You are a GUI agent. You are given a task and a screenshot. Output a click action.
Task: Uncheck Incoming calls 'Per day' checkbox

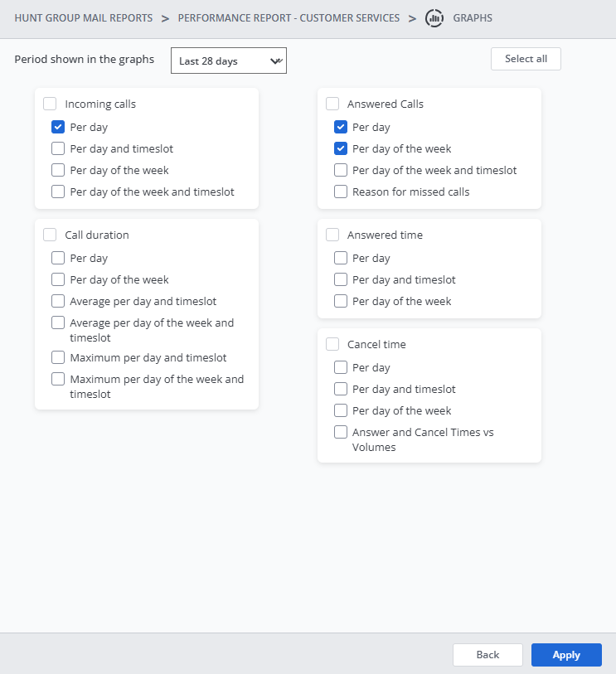pyautogui.click(x=58, y=128)
